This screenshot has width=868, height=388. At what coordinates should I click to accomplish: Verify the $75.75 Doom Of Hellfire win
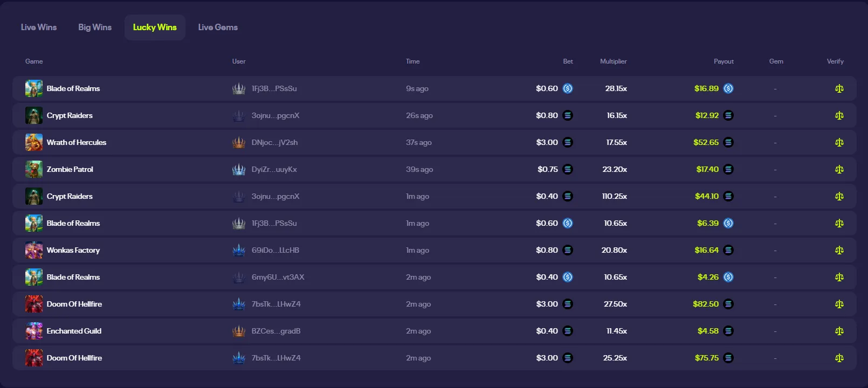tap(839, 358)
